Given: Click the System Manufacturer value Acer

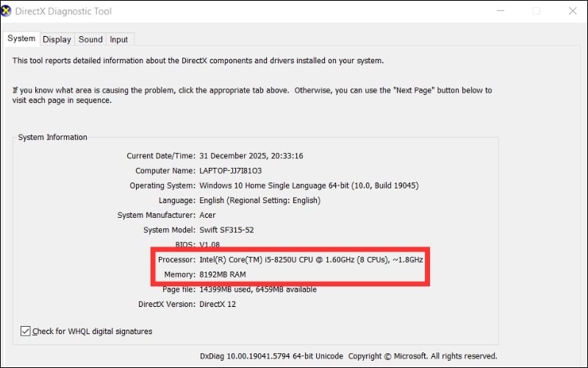Looking at the screenshot, I should tap(208, 215).
